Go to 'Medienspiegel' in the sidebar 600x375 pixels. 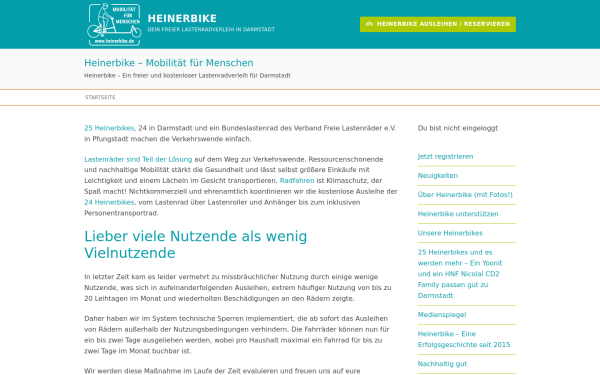442,315
